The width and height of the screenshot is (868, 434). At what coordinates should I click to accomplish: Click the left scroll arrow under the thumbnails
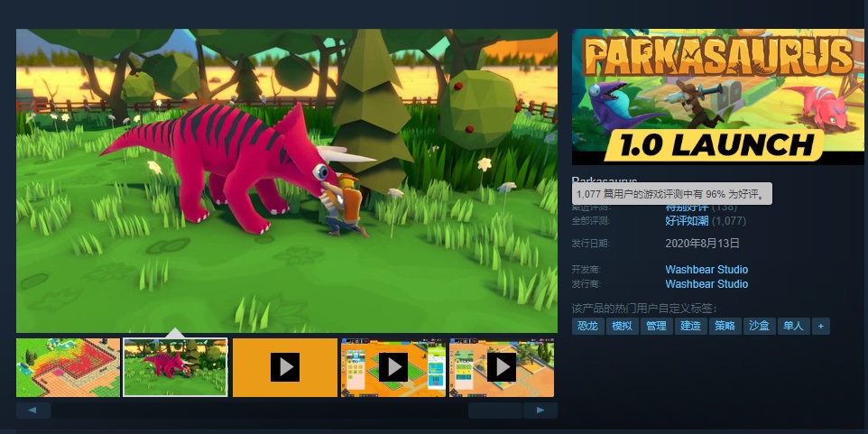click(33, 411)
